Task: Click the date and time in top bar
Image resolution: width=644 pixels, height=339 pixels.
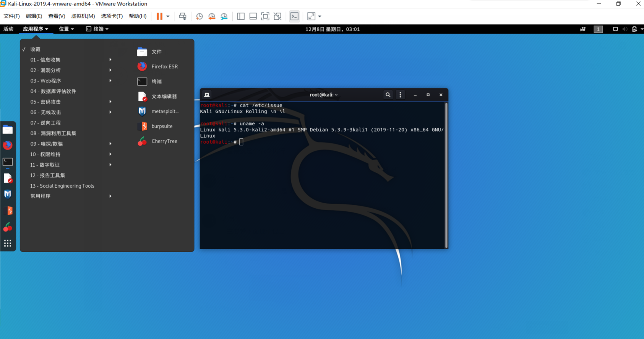Action: click(333, 29)
